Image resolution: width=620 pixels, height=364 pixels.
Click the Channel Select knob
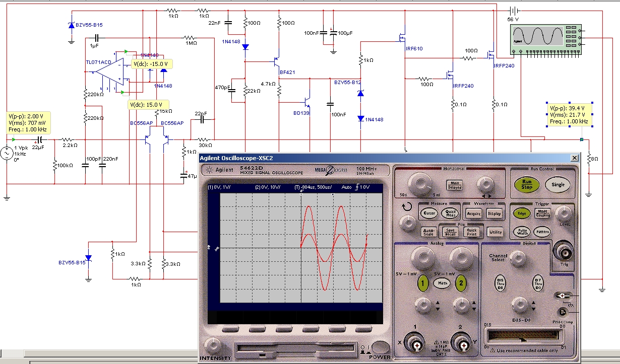[519, 258]
